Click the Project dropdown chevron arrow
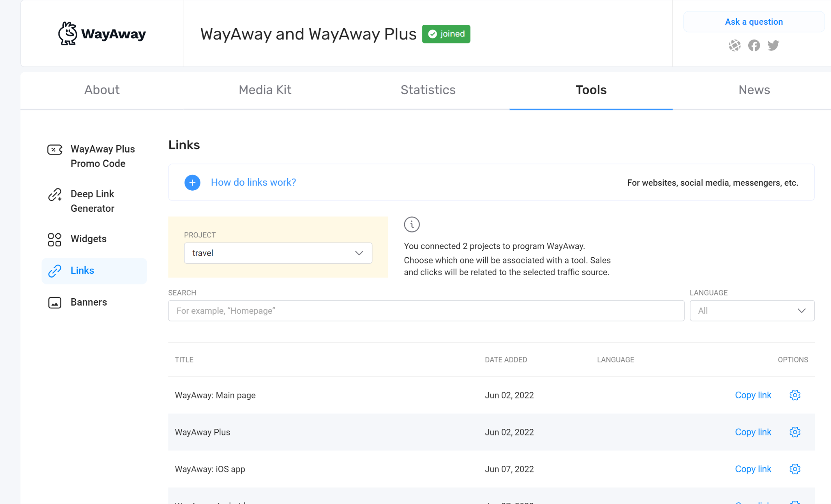This screenshot has height=504, width=831. [359, 253]
